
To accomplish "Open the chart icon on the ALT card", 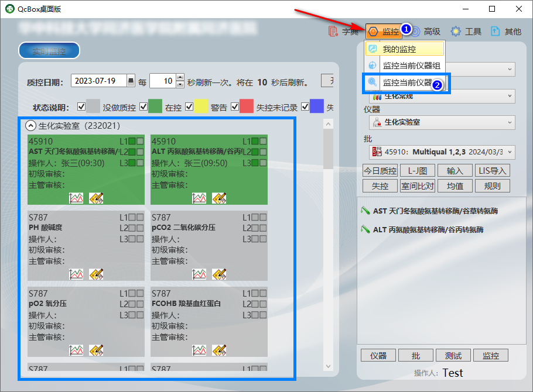I will (x=199, y=198).
